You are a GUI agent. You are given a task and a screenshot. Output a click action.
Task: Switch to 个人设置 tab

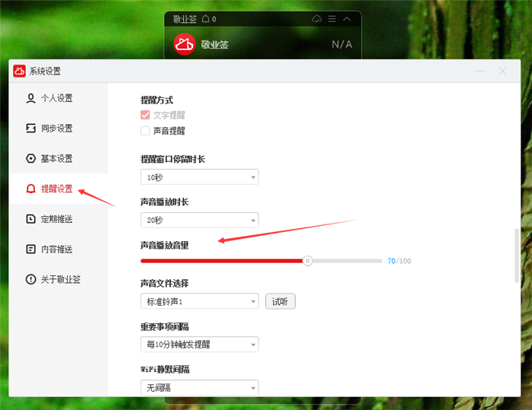tap(59, 99)
